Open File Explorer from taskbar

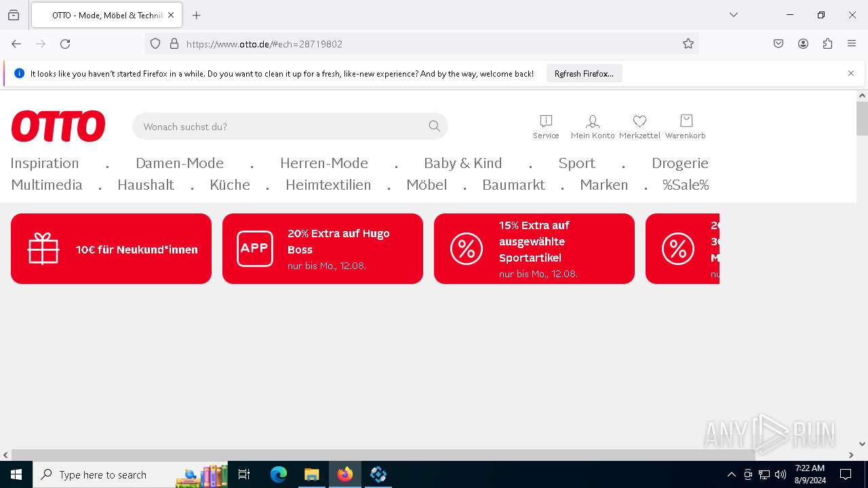pyautogui.click(x=311, y=474)
